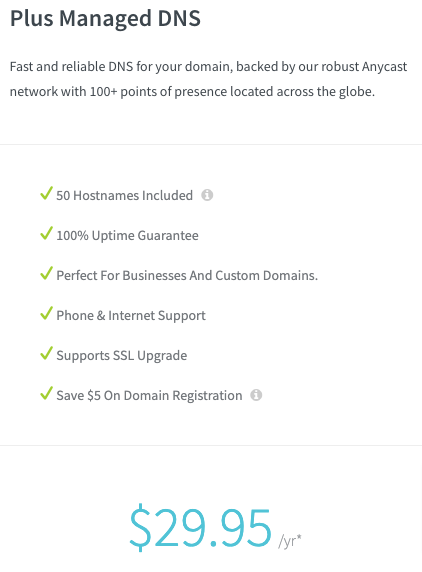Click info icon next to Save $5 On Domain Registration

click(x=256, y=395)
